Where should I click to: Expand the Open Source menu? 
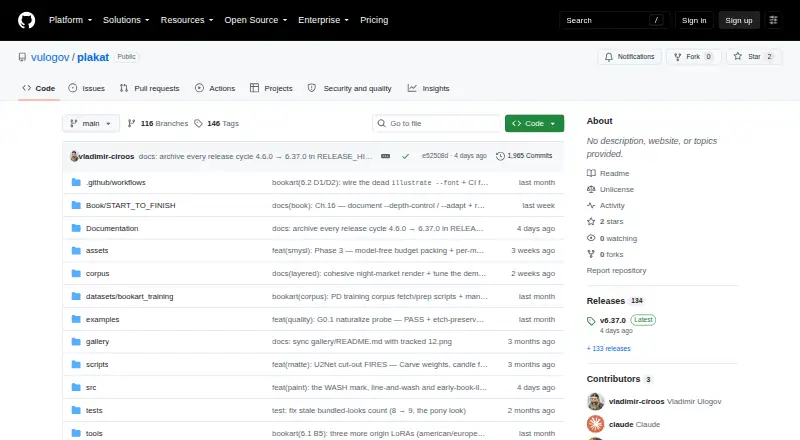256,20
